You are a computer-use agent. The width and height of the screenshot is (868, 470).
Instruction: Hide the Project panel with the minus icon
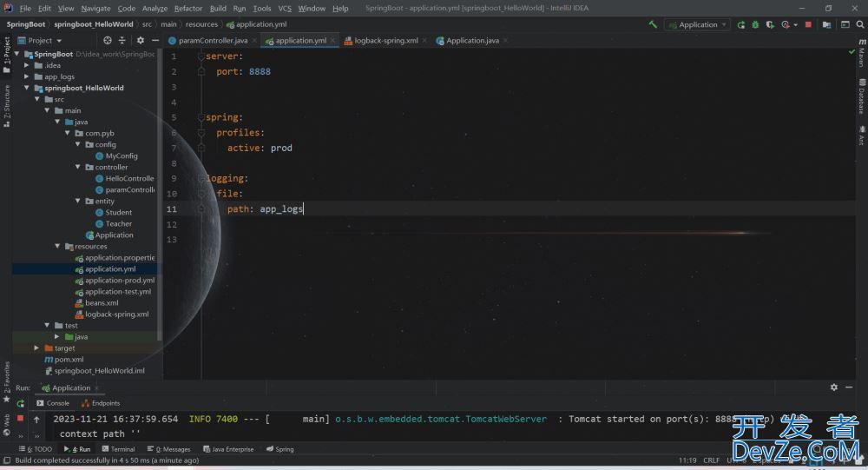click(155, 41)
